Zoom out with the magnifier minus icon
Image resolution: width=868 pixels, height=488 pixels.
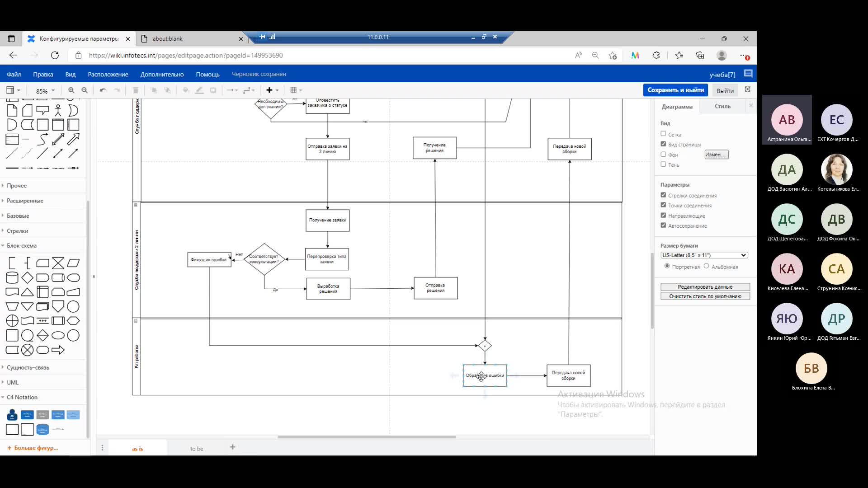85,90
